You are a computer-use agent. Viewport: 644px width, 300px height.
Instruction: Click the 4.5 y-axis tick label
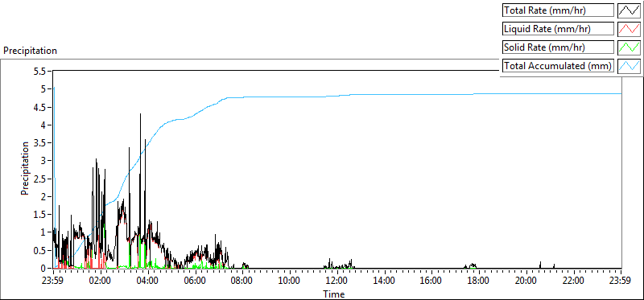(39, 107)
